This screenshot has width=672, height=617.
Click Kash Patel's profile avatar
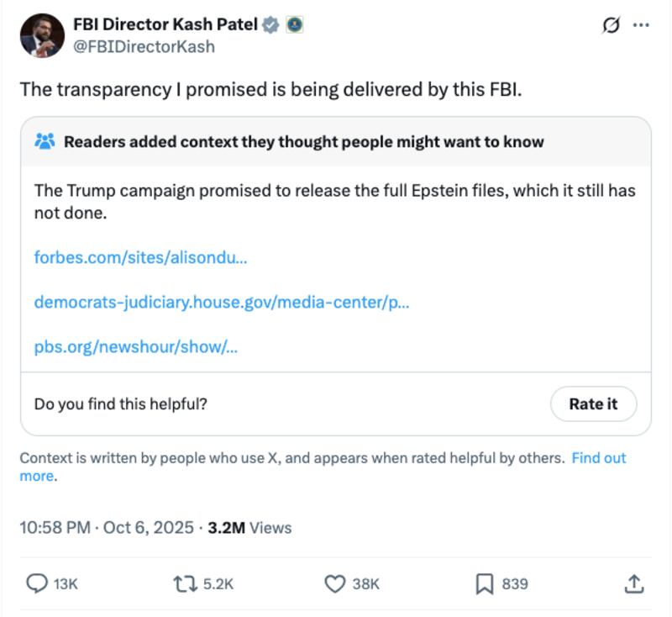[x=40, y=34]
